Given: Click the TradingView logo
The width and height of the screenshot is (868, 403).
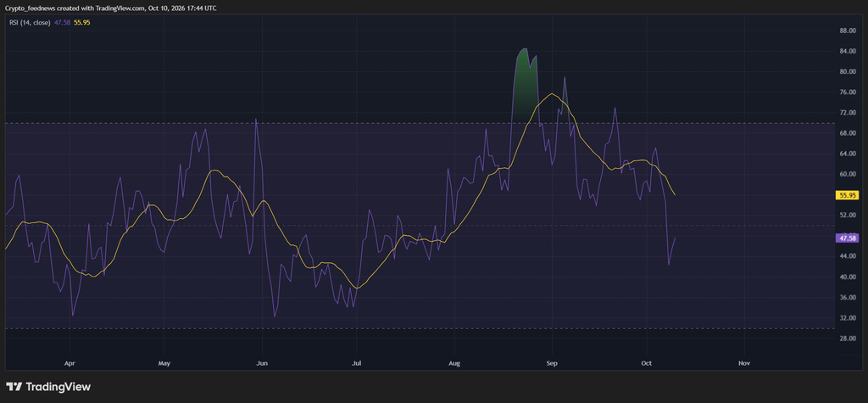Looking at the screenshot, I should (48, 387).
